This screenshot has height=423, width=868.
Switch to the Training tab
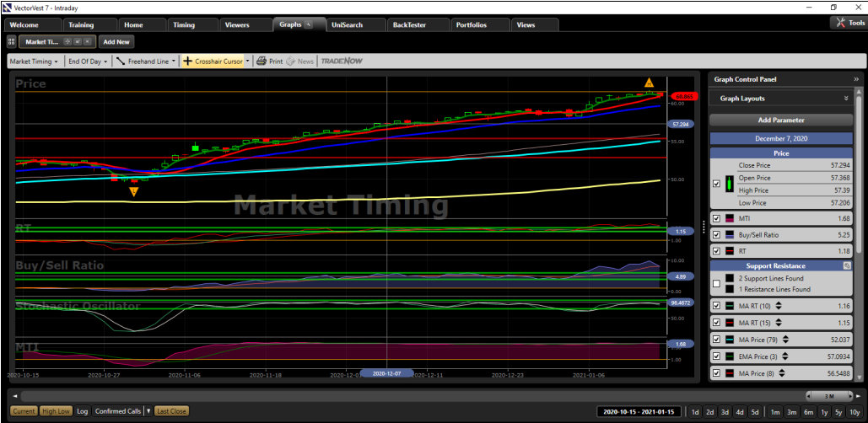90,25
